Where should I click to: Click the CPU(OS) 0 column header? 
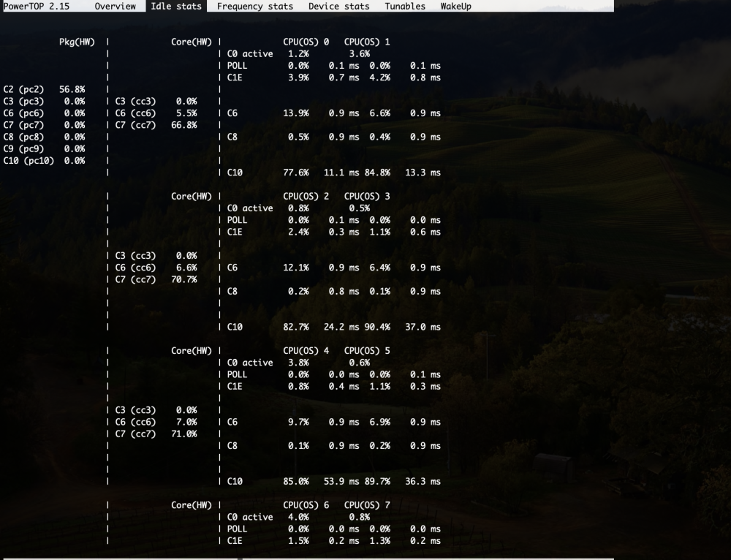click(306, 42)
